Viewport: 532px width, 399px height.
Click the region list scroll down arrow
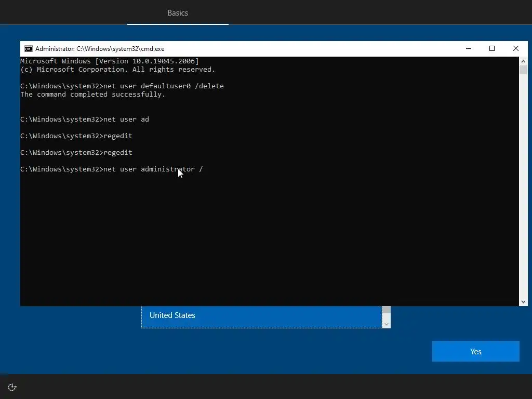click(x=386, y=324)
